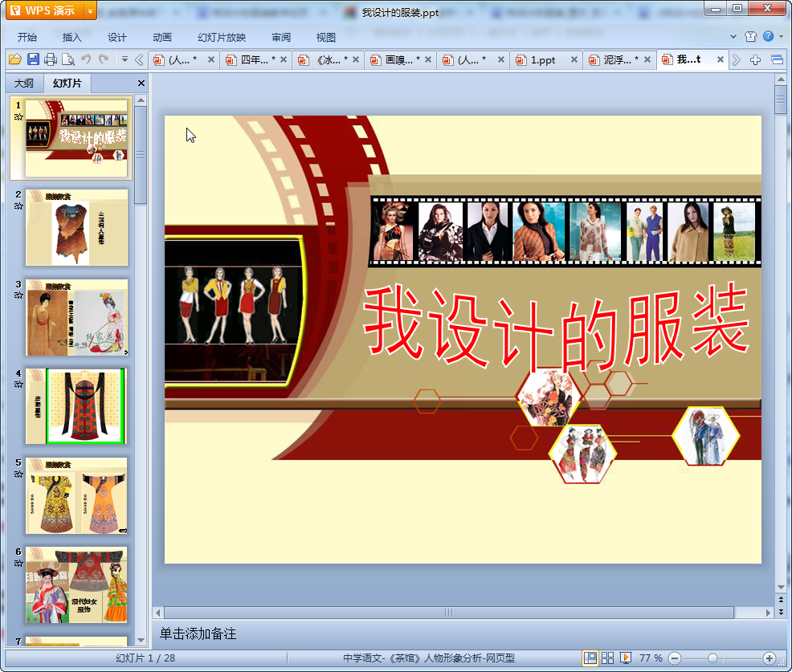The width and height of the screenshot is (792, 672).
Task: Click the Open folder icon in toolbar
Action: point(15,59)
